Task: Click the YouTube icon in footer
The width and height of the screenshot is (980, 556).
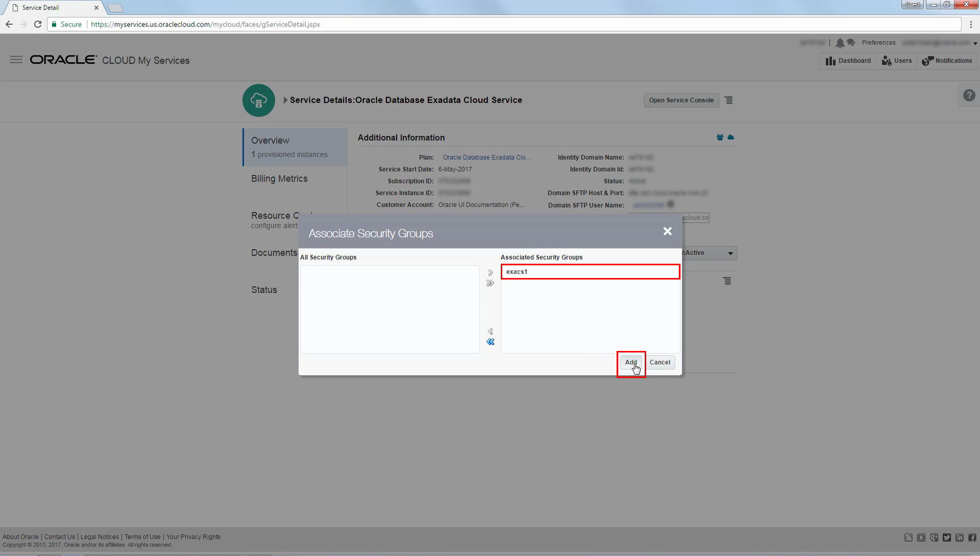Action: tap(921, 538)
